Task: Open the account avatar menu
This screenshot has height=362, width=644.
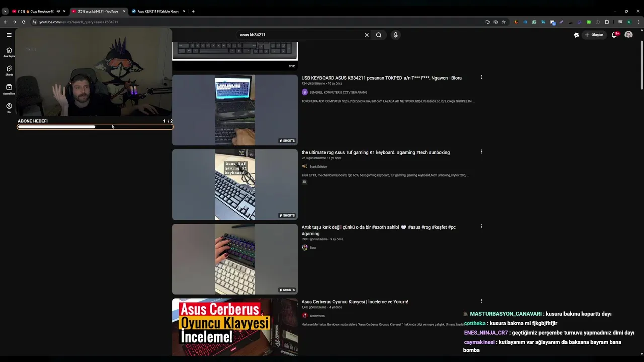Action: coord(628,35)
